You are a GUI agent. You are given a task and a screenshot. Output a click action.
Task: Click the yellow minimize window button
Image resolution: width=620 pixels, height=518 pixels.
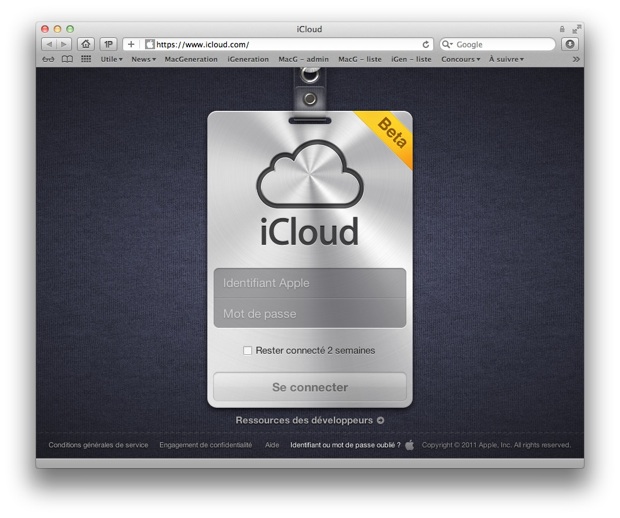click(57, 29)
